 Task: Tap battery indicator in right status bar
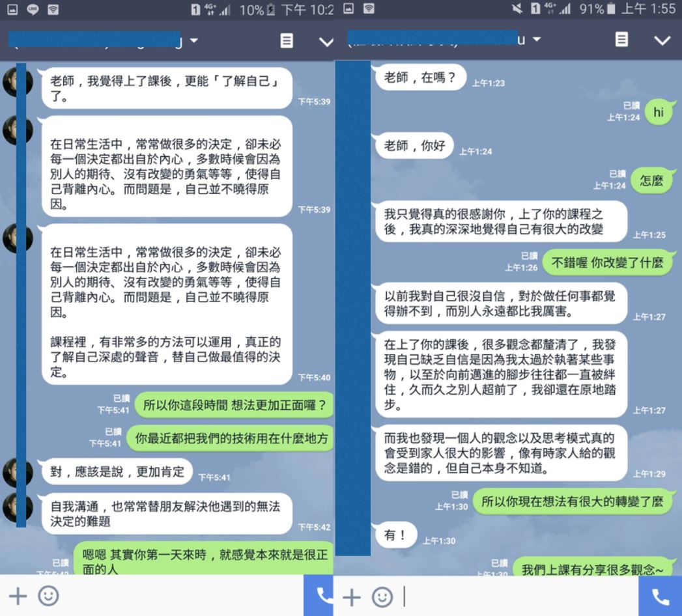point(610,9)
